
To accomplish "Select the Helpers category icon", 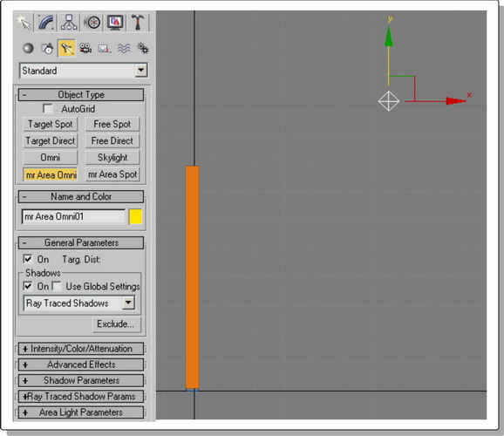I will coord(105,48).
